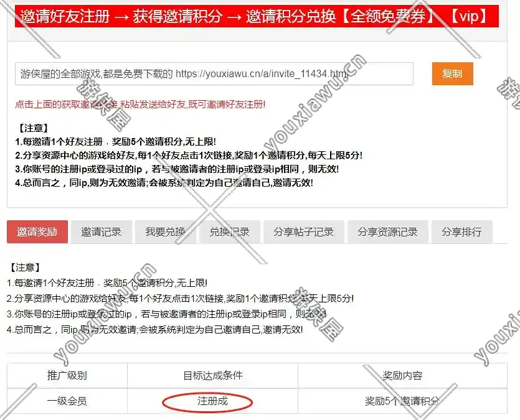This screenshot has width=520, height=420.
Task: Click the bold rule 4 line starting 总而言之
Action: click(x=164, y=182)
